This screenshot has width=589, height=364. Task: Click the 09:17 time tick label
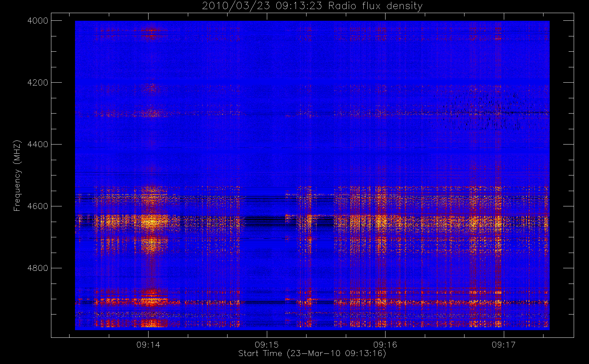(x=503, y=345)
